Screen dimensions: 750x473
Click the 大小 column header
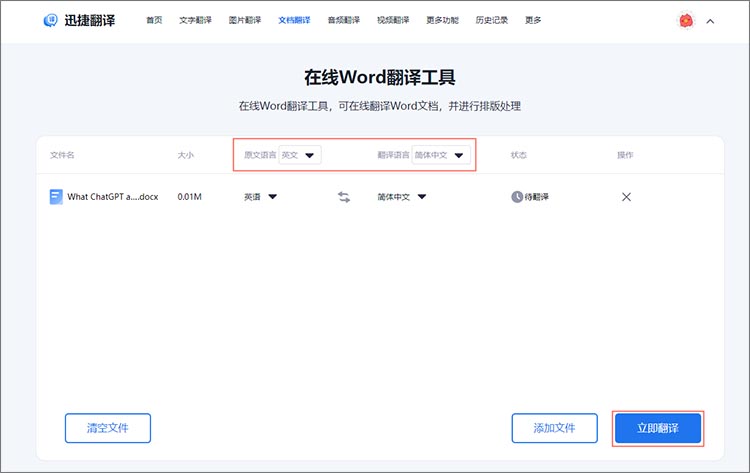[186, 155]
